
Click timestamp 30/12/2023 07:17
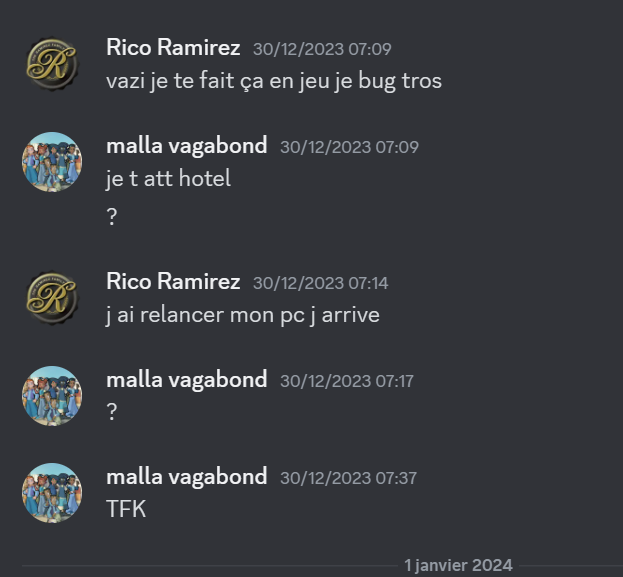(x=347, y=381)
